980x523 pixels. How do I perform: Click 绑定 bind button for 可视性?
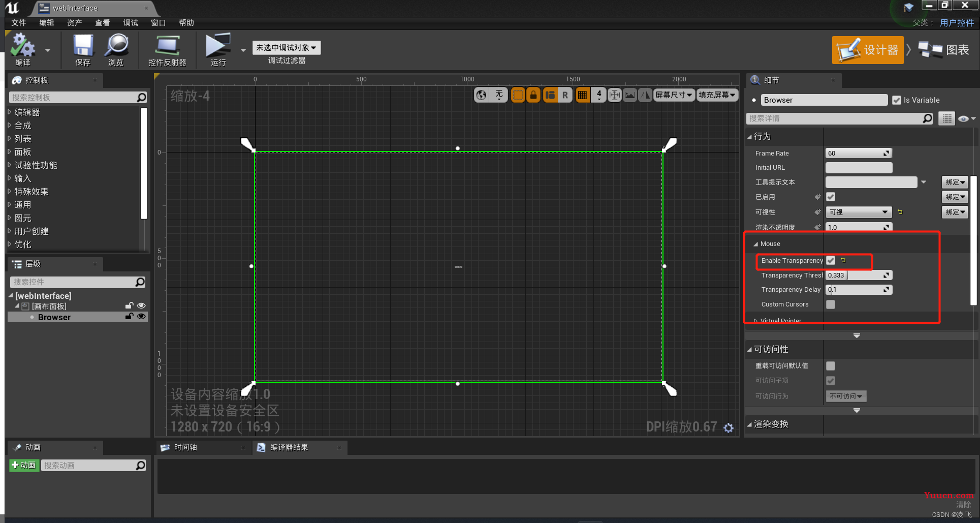[x=955, y=212]
